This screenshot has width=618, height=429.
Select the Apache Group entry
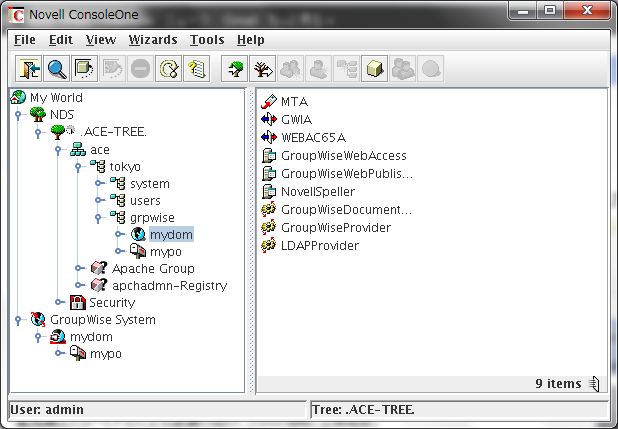(153, 269)
